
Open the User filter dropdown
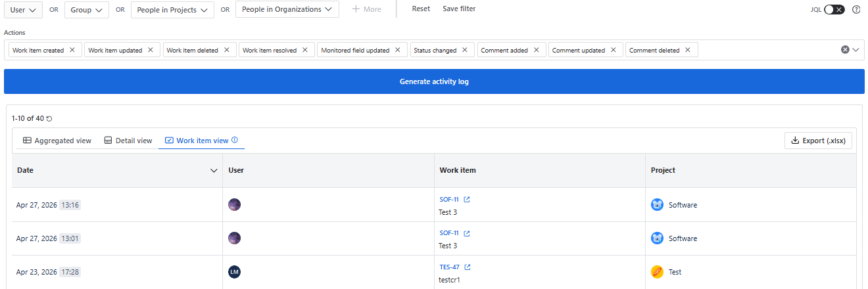(24, 10)
